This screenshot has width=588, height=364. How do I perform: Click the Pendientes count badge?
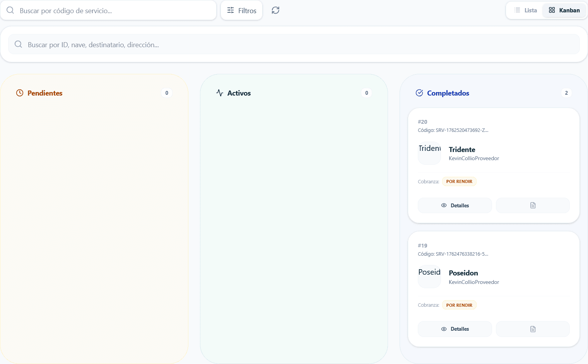point(167,93)
